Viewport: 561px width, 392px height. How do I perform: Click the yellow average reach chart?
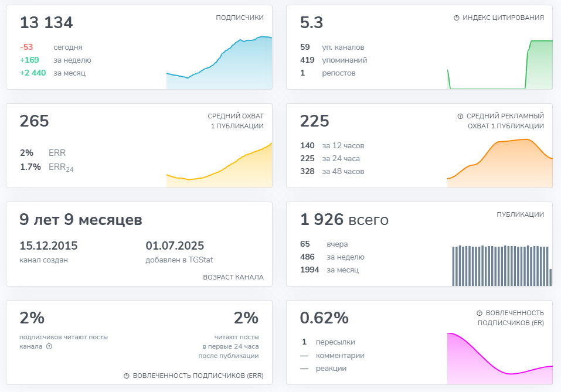click(219, 165)
